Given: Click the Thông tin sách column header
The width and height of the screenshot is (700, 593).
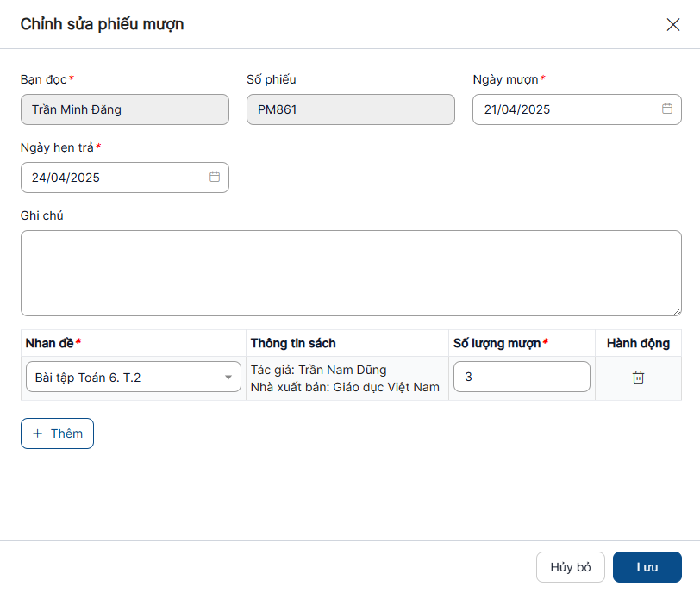Looking at the screenshot, I should pyautogui.click(x=293, y=343).
